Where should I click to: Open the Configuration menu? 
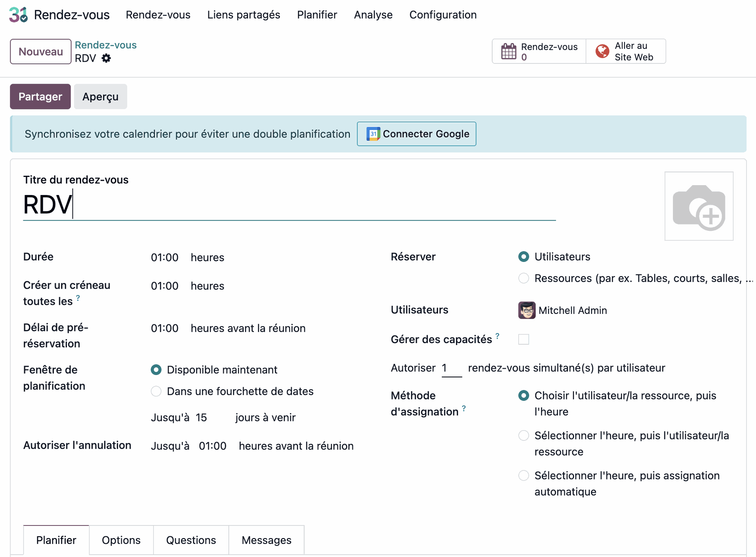click(x=443, y=15)
